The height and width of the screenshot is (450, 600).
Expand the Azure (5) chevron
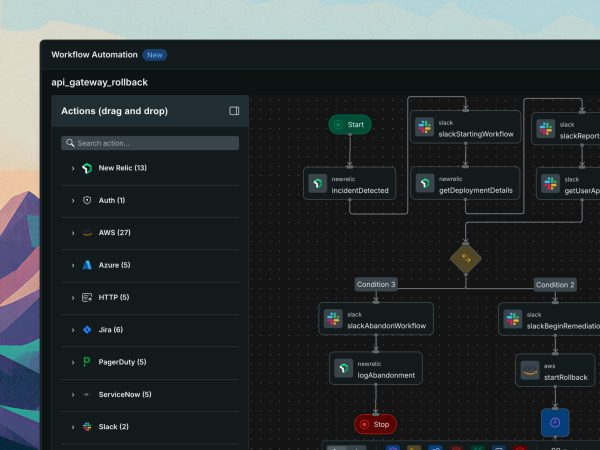point(73,265)
